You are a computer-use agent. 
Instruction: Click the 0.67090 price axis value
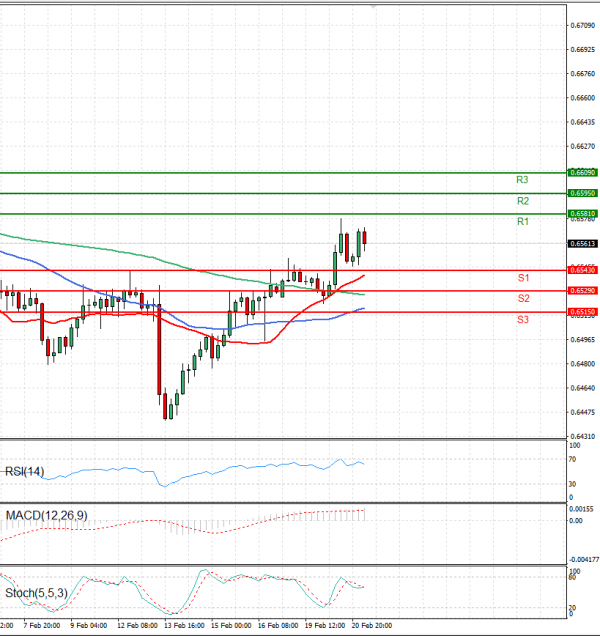tap(583, 26)
